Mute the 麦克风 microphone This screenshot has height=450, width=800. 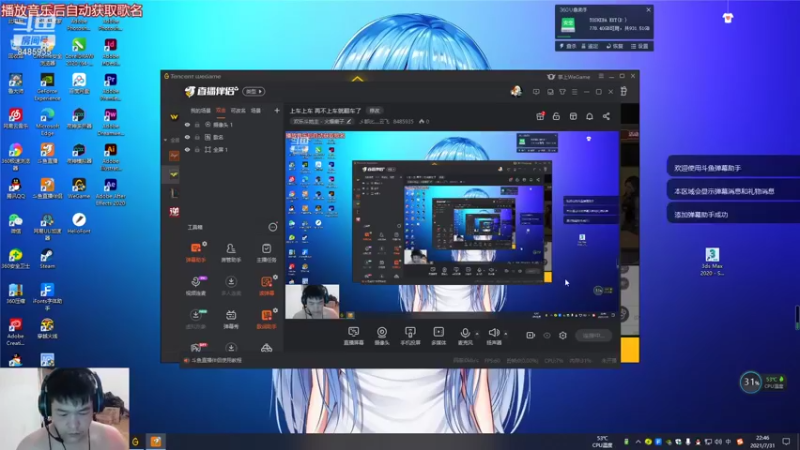(465, 336)
